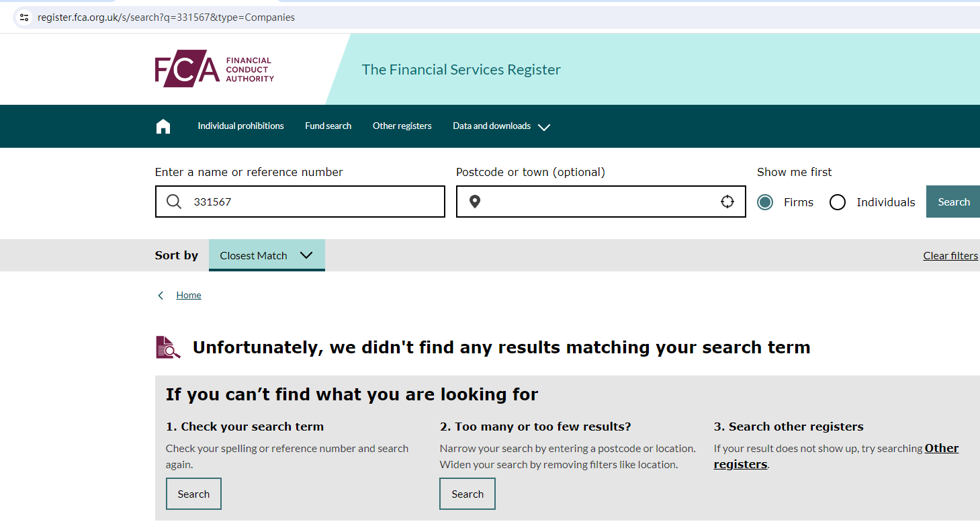Click the back chevron beside Home
Image resolution: width=980 pixels, height=532 pixels.
(161, 296)
